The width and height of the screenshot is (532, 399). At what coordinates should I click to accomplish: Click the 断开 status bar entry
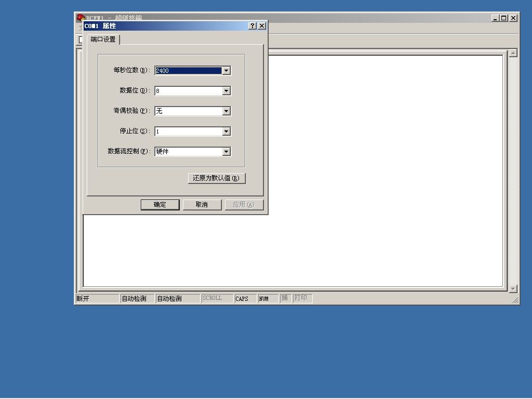click(x=97, y=299)
